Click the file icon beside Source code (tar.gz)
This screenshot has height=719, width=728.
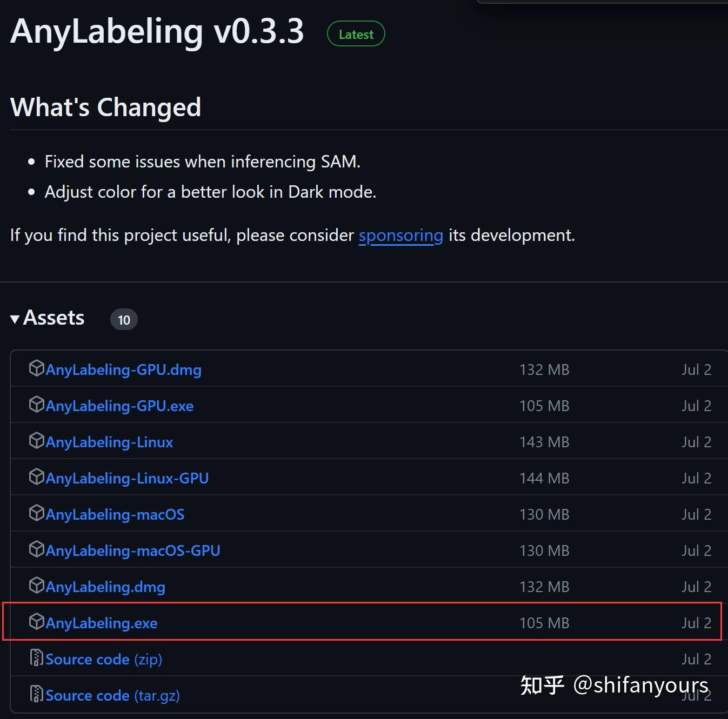point(36,694)
